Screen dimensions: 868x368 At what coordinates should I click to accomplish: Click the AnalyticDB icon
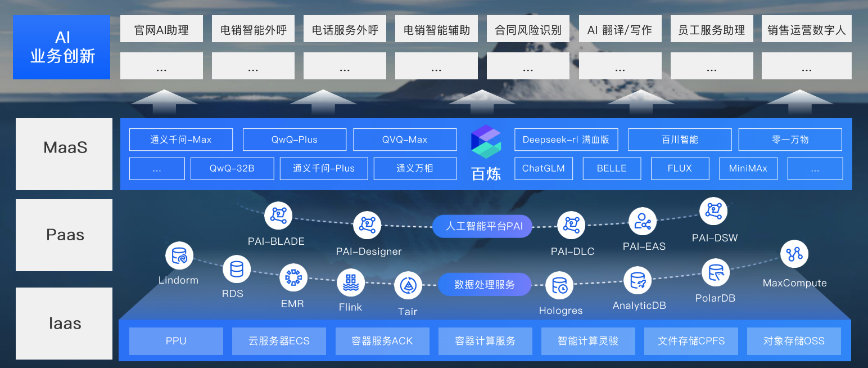coord(638,280)
